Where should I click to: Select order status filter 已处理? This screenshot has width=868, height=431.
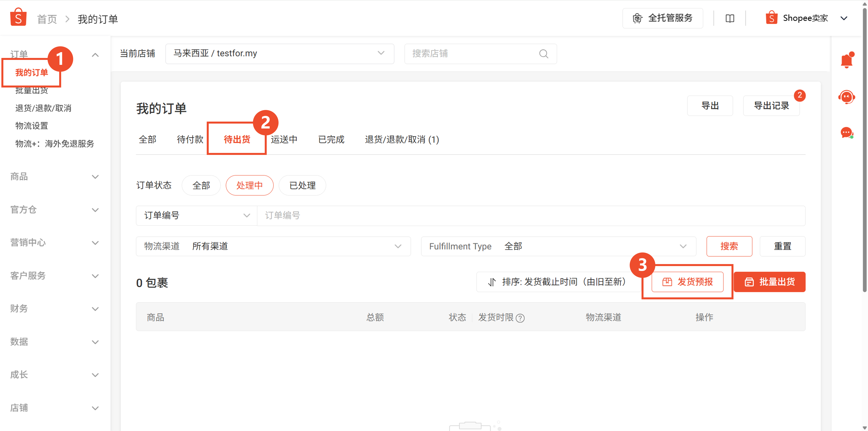tap(302, 185)
